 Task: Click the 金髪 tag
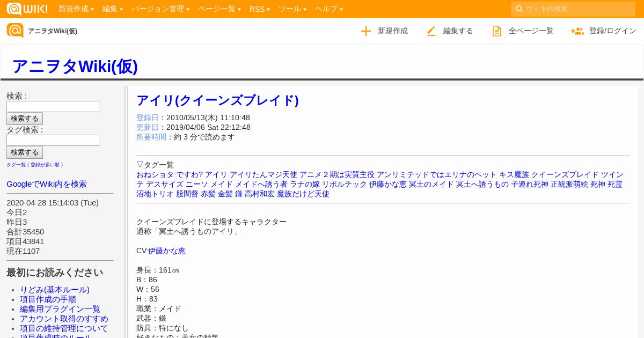click(225, 194)
